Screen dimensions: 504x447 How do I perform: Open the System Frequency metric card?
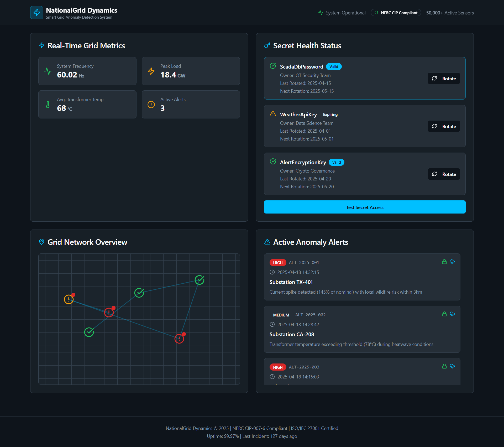click(87, 71)
